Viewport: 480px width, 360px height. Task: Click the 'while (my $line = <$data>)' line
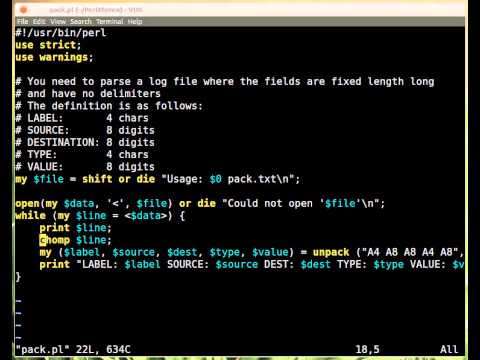100,216
